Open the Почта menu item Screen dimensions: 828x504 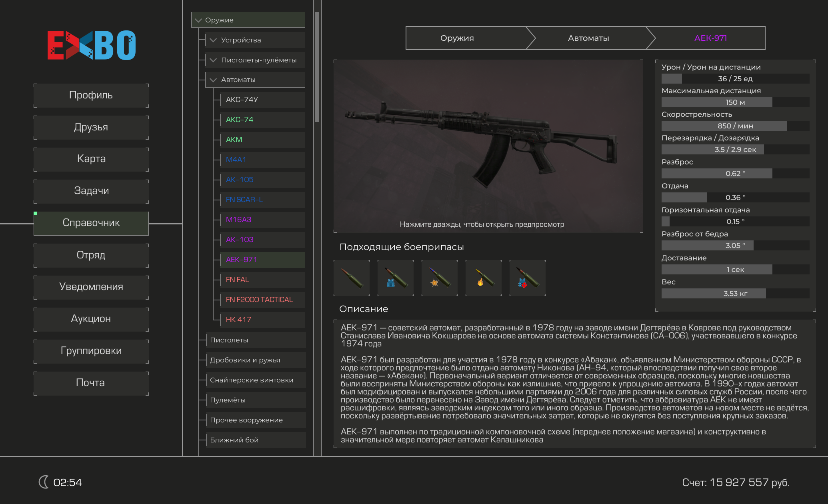(91, 383)
